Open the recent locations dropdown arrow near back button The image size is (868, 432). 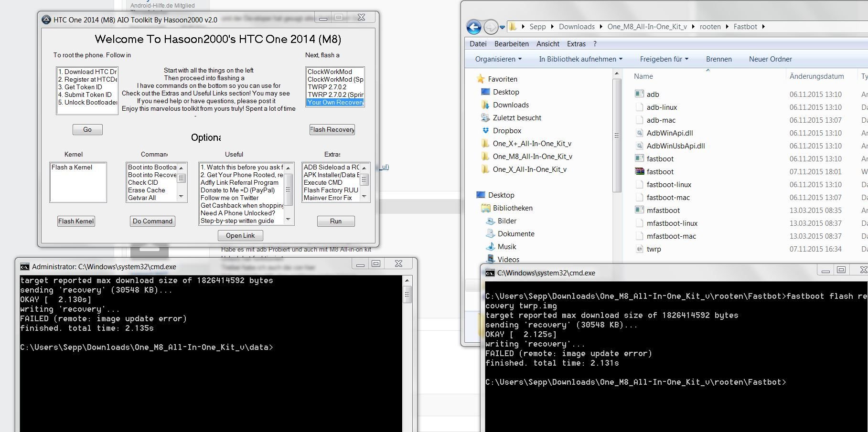click(x=502, y=27)
